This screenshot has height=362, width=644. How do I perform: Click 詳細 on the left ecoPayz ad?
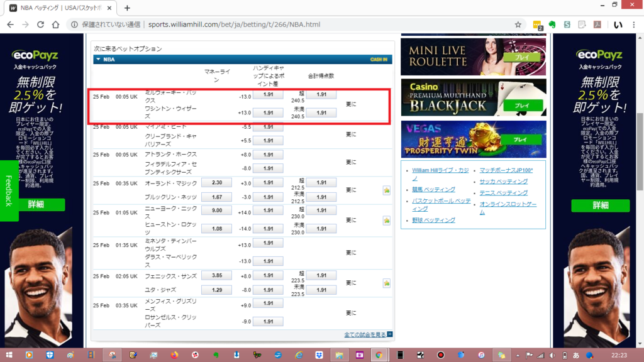click(x=36, y=204)
